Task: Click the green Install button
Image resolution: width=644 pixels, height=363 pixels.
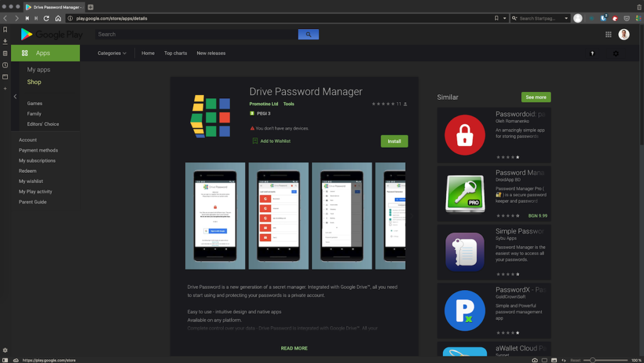Action: pyautogui.click(x=394, y=142)
